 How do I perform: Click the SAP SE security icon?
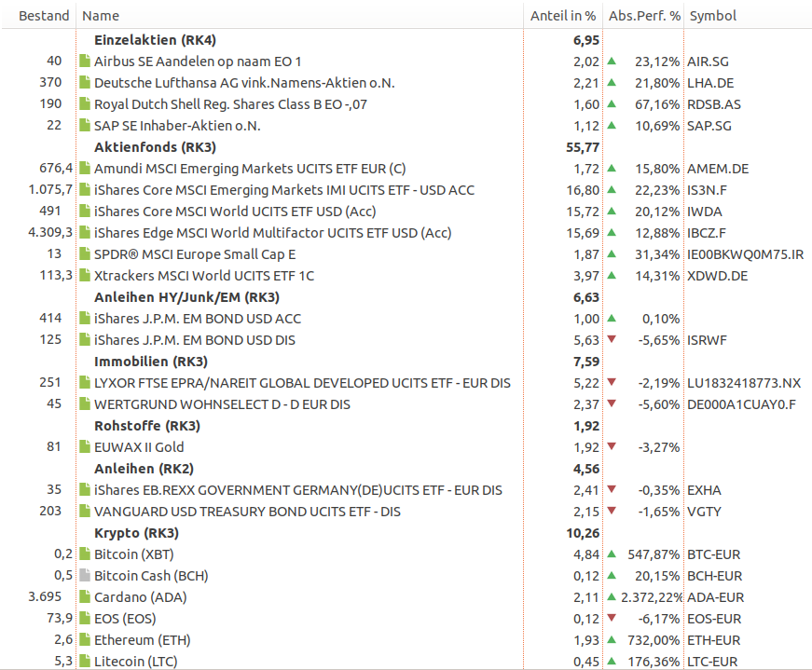[85, 125]
